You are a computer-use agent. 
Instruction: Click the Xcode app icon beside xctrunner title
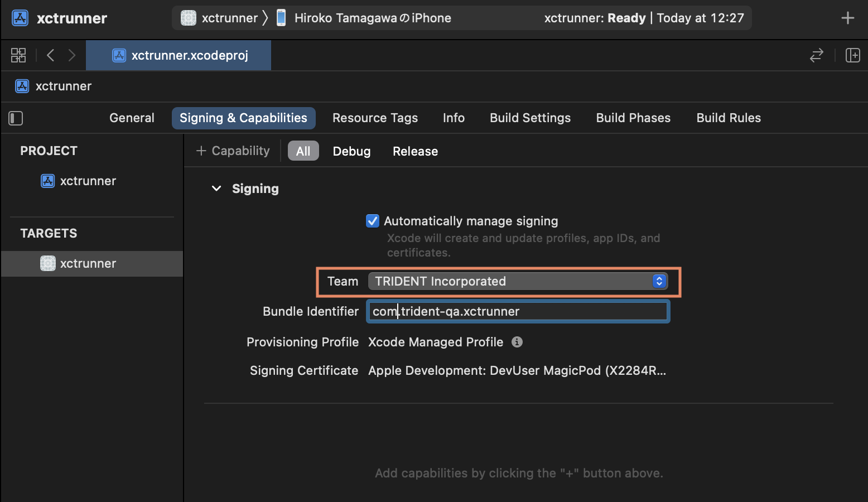(x=20, y=18)
